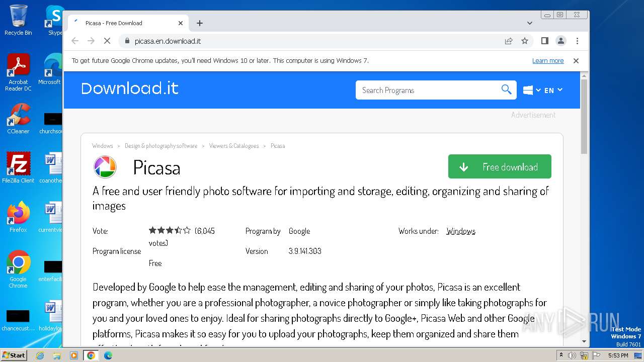Open the Windows breadcrumb link

(x=103, y=146)
